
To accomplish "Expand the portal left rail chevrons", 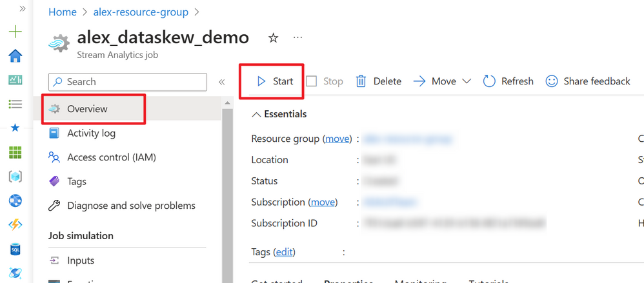I will 23,8.
